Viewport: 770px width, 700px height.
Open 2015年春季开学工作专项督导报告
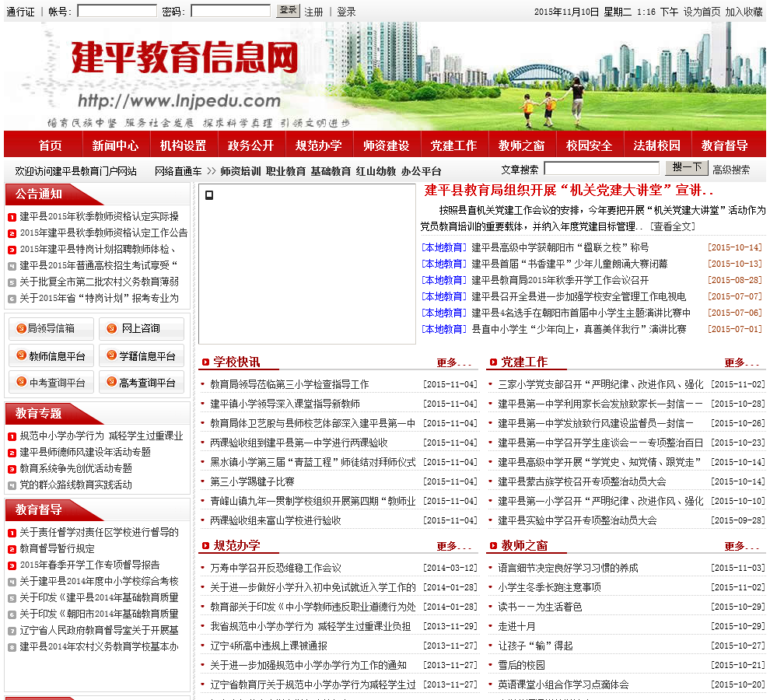(x=89, y=565)
